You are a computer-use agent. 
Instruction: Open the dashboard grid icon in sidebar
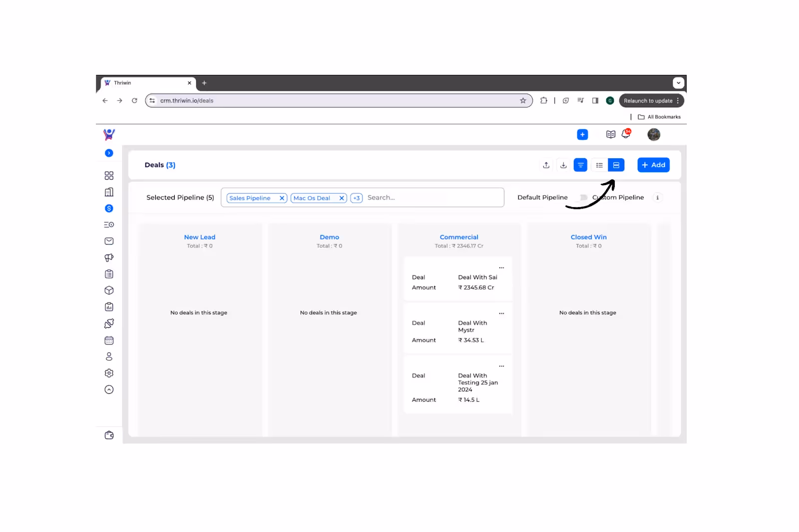(x=109, y=176)
